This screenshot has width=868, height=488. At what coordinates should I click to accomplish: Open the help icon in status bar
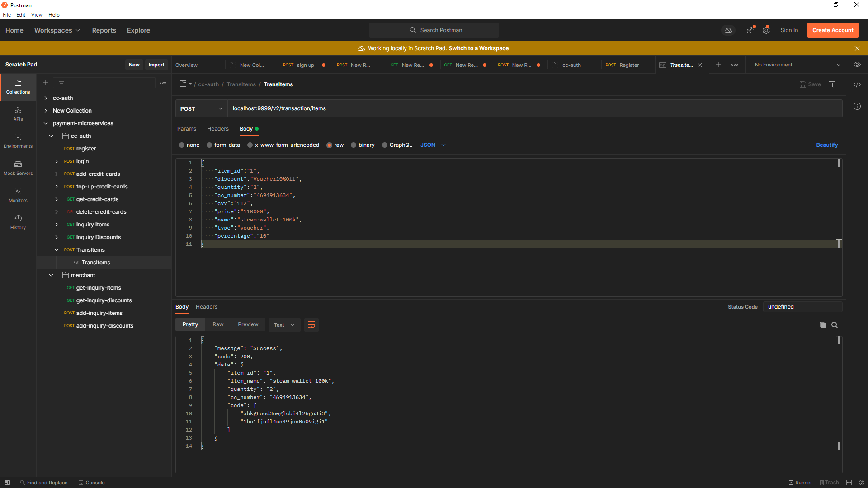tap(862, 483)
